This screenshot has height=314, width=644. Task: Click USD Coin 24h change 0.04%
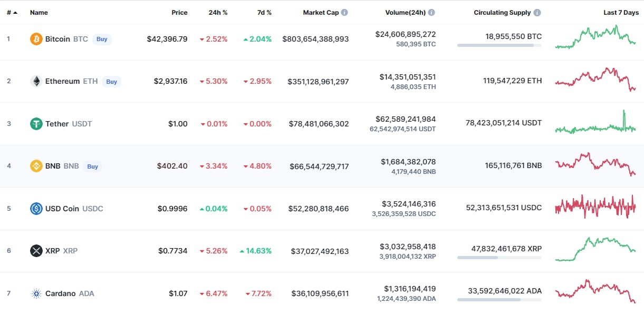(214, 209)
